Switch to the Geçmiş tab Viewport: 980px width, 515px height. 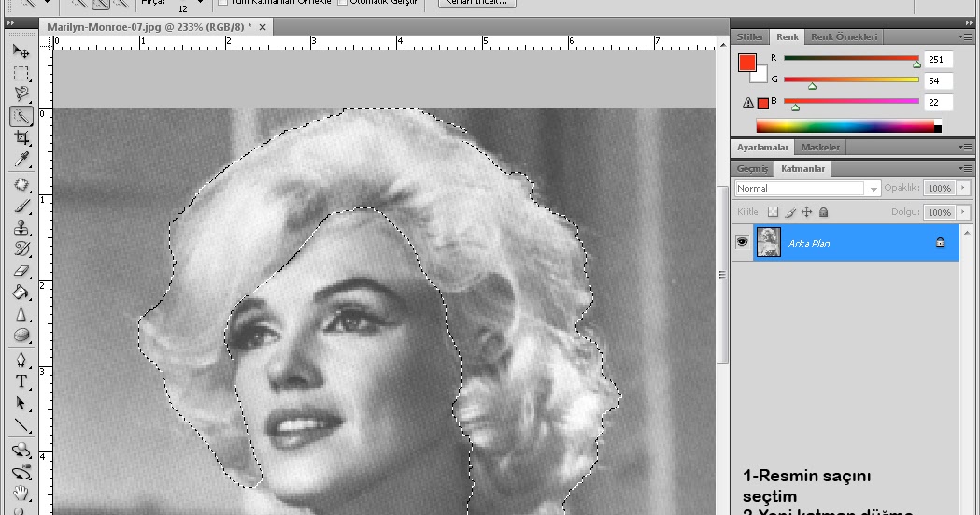[752, 169]
